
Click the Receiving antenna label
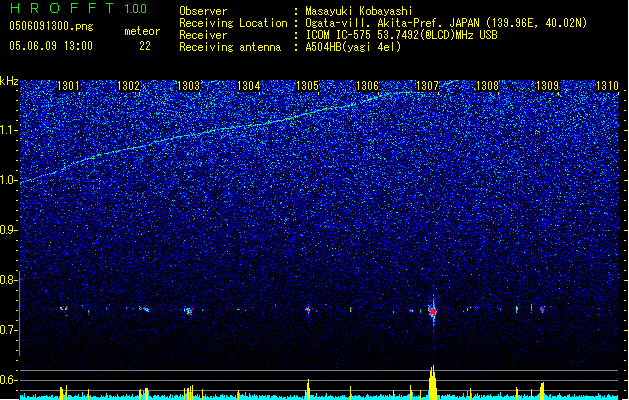[x=230, y=47]
